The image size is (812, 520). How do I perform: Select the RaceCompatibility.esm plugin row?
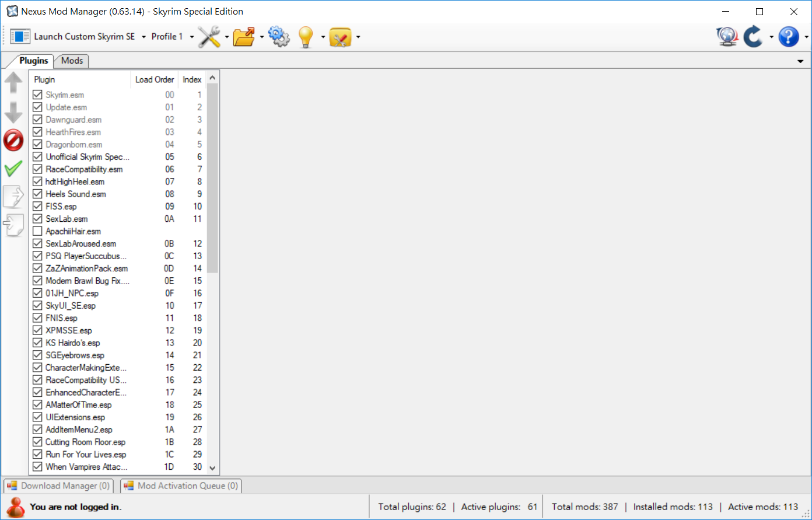pos(118,169)
